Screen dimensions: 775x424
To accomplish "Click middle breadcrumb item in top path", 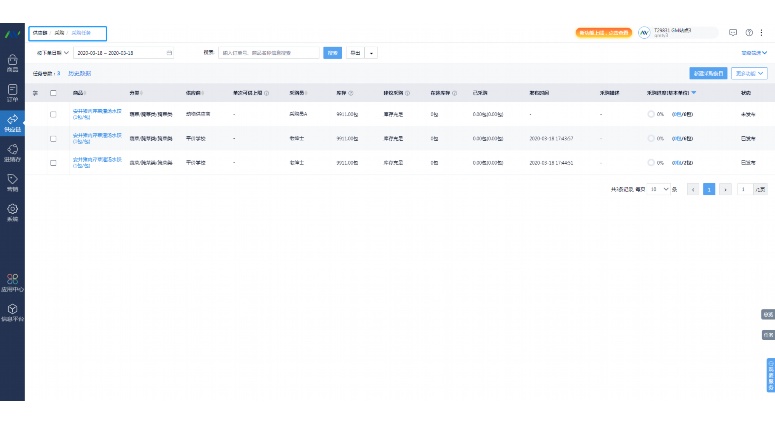I will point(59,33).
